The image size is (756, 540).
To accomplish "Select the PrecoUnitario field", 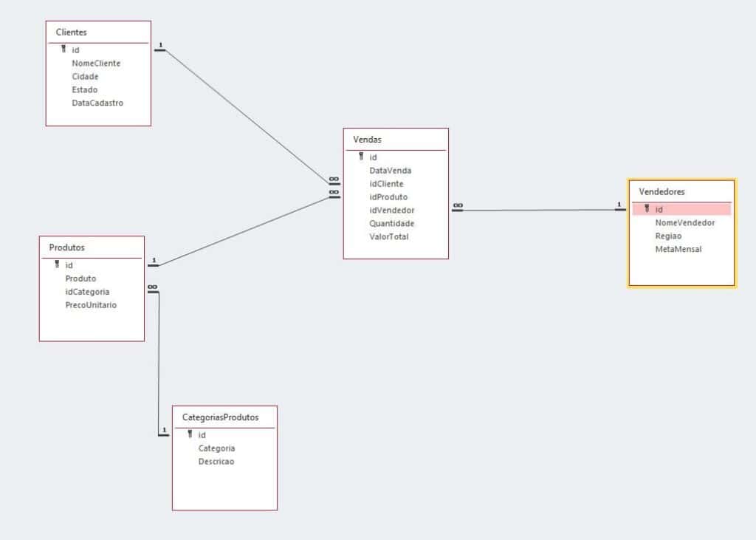I will click(x=91, y=305).
